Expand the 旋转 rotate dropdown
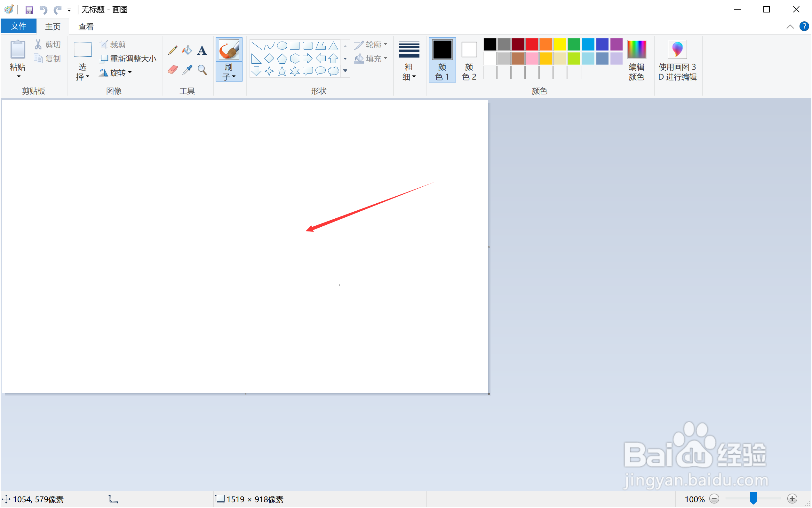The width and height of the screenshot is (812, 508). coord(116,73)
